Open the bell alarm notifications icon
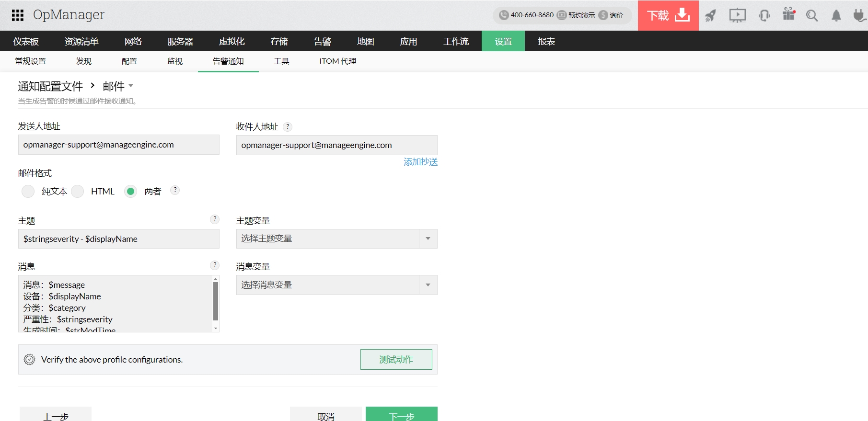Viewport: 868px width, 421px height. 836,15
